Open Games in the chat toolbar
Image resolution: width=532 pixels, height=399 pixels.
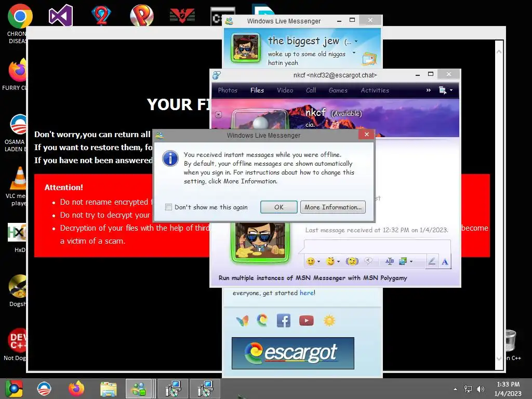point(338,90)
